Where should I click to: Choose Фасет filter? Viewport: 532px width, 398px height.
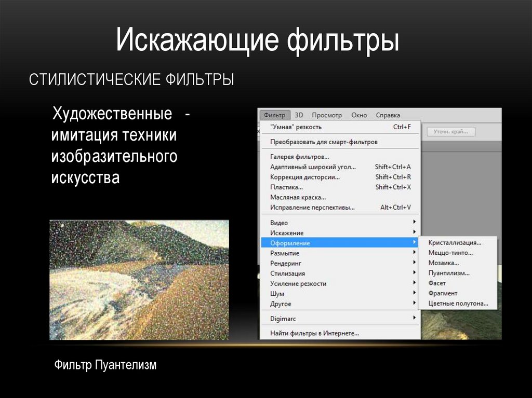(458, 283)
